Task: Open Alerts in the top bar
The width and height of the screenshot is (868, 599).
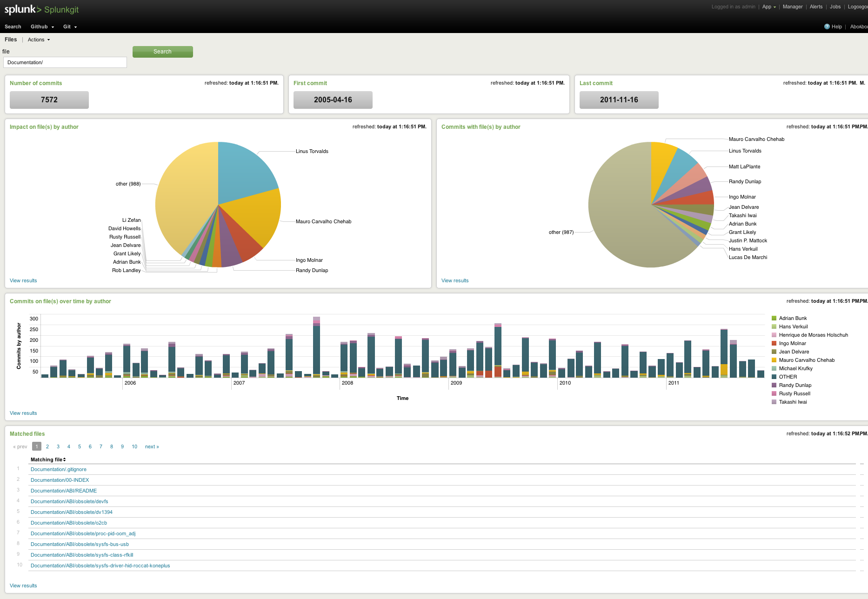Action: pos(816,7)
